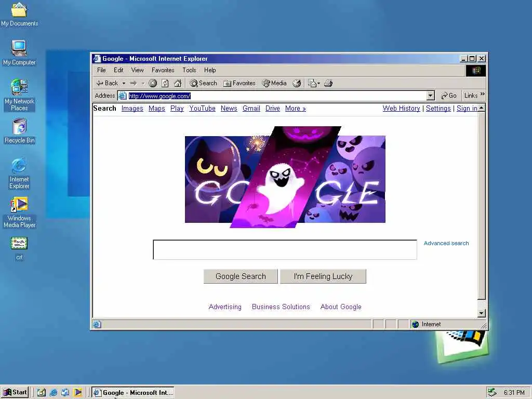Show browsing History via toolbar icon

tap(297, 83)
